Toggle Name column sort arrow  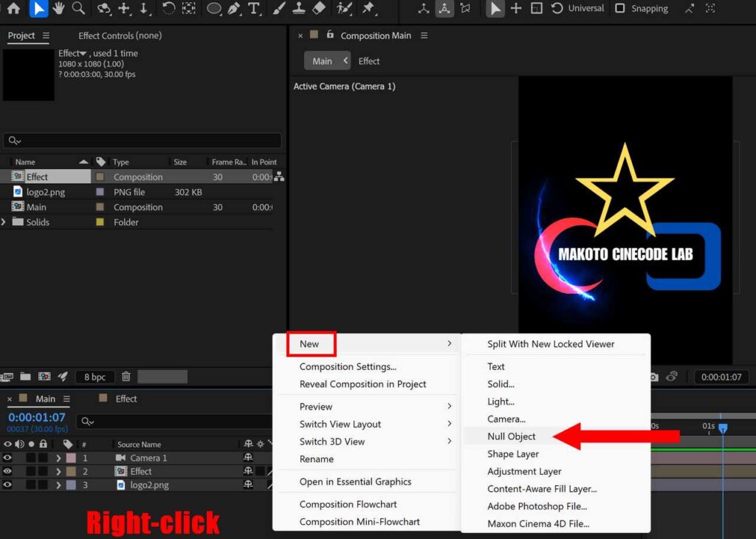click(83, 162)
